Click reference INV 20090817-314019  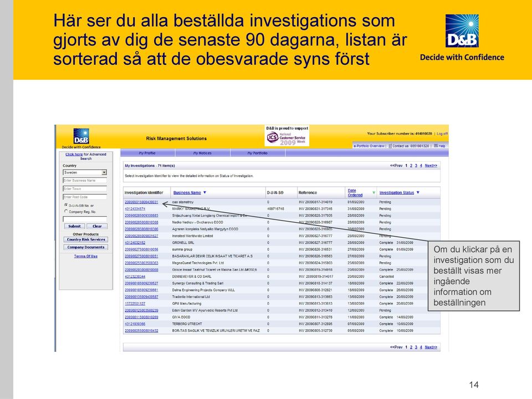pyautogui.click(x=315, y=202)
